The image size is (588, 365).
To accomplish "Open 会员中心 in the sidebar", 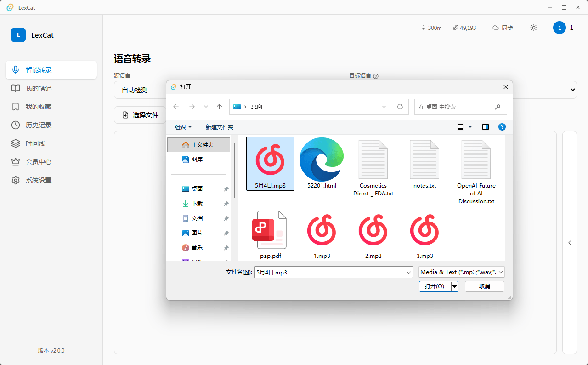I will pos(51,162).
